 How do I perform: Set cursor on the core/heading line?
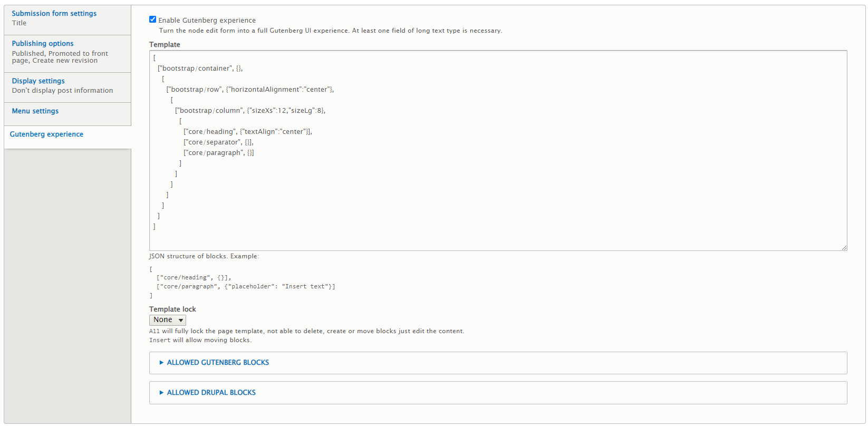[247, 132]
